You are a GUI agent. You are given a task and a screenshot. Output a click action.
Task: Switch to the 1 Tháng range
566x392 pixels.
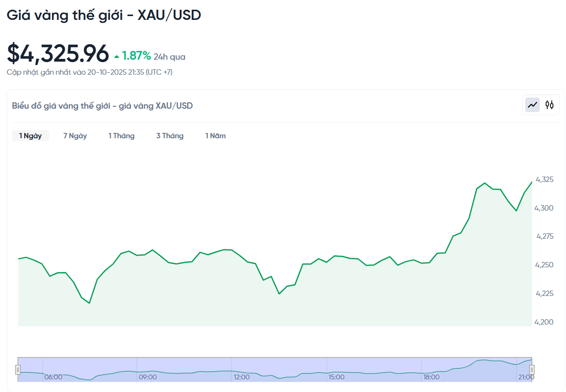121,136
